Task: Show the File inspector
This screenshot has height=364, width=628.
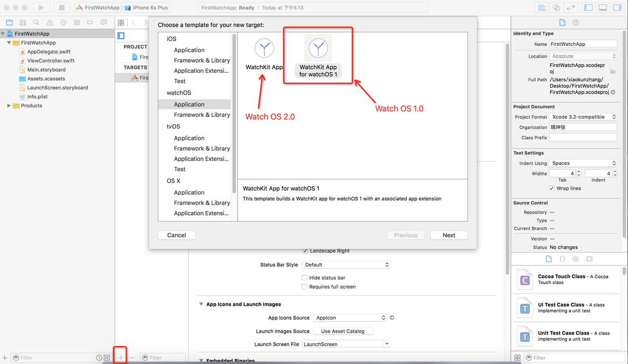Action: [x=562, y=22]
